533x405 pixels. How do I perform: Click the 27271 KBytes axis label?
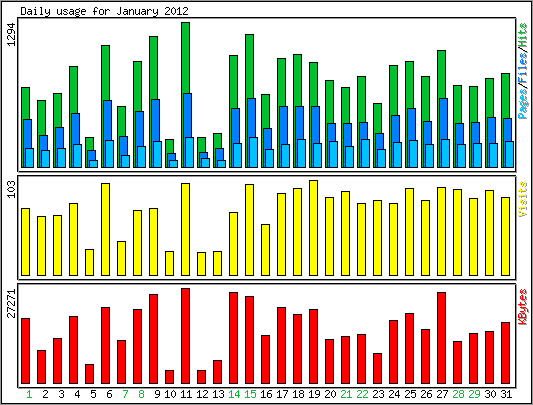click(x=12, y=303)
